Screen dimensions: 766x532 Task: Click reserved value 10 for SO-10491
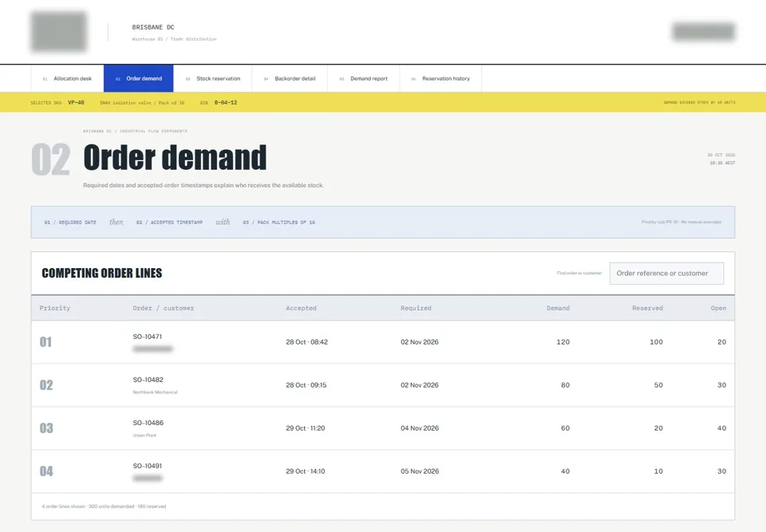(658, 471)
